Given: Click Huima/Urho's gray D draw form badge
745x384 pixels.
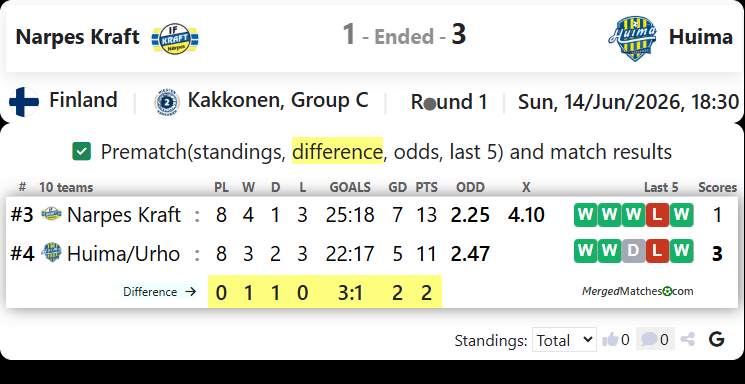Looking at the screenshot, I should coord(633,251).
